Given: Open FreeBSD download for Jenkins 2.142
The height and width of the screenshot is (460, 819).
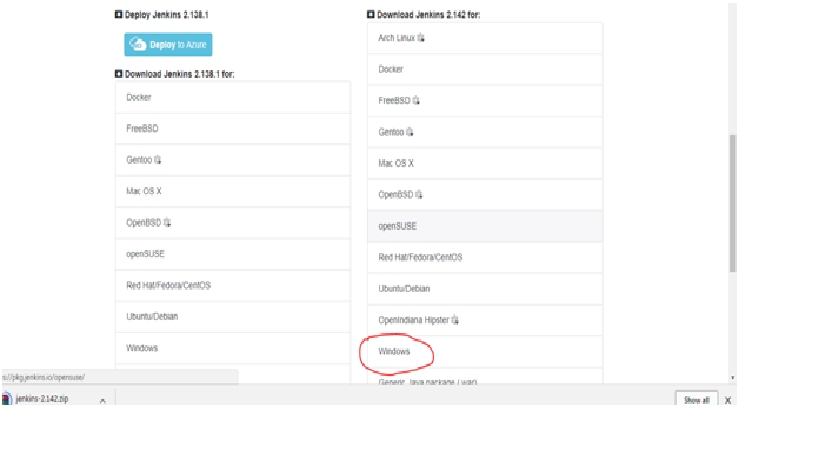Looking at the screenshot, I should 485,101.
